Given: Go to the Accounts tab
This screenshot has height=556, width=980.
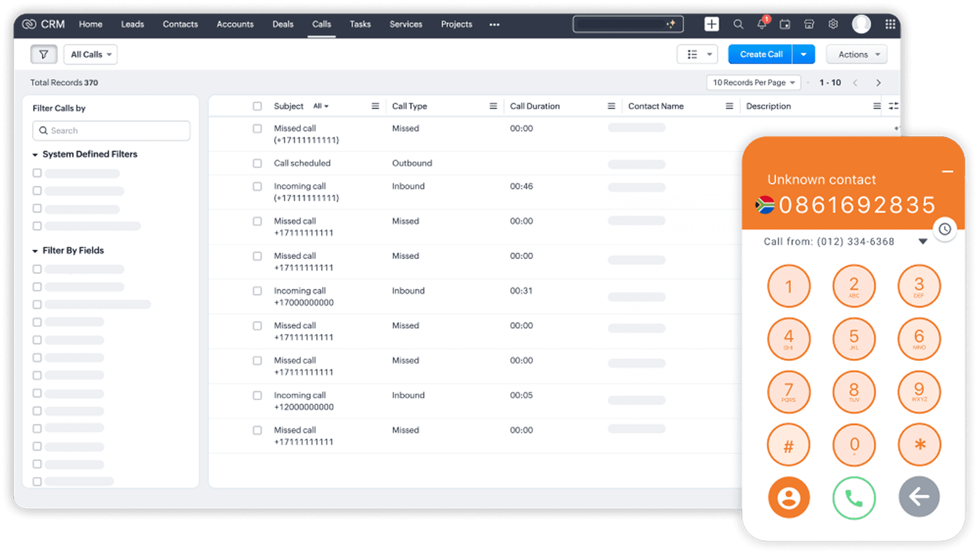Looking at the screenshot, I should [x=235, y=24].
